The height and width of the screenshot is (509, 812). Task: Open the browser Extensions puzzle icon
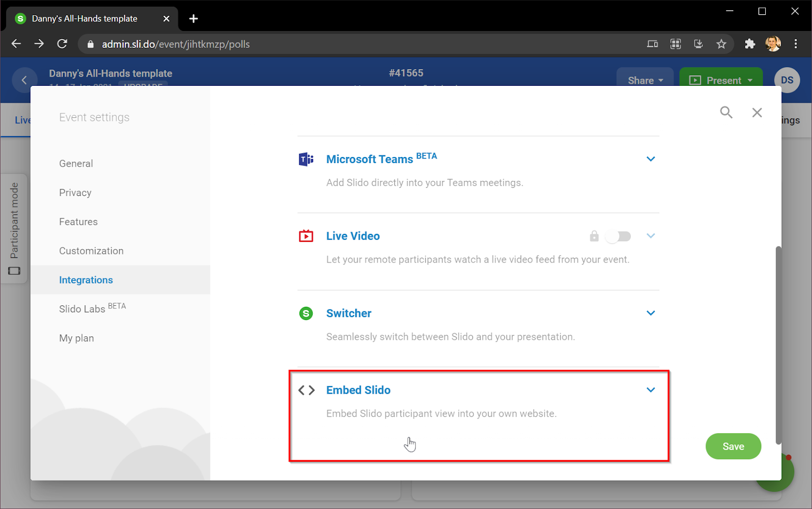click(x=750, y=44)
